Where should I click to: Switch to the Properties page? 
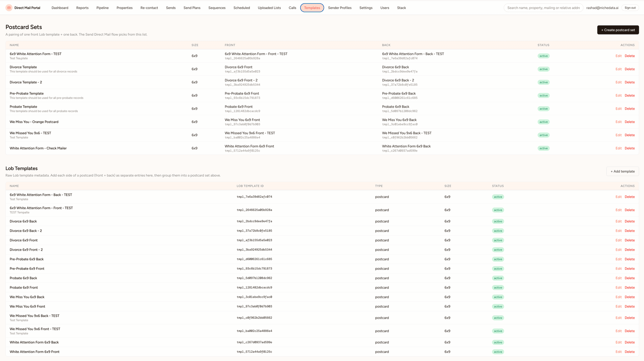coord(124,8)
